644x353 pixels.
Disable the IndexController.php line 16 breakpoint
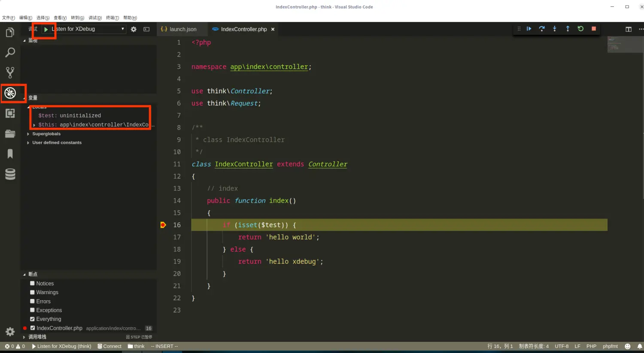(x=33, y=328)
